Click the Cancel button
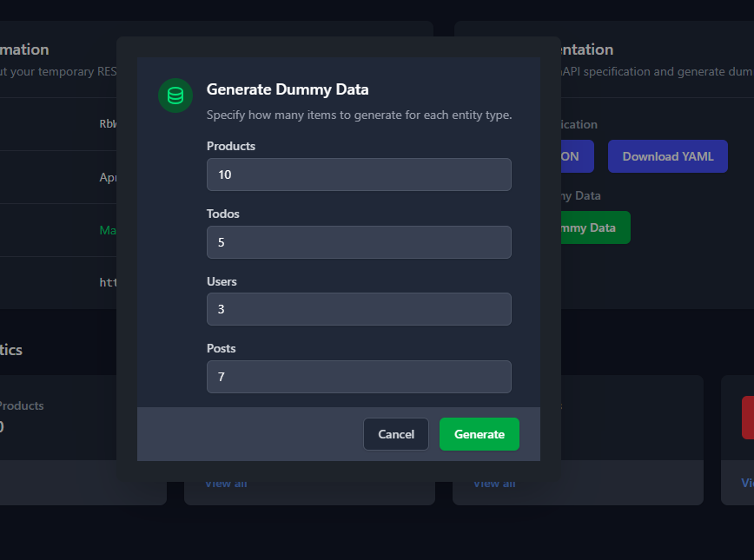Viewport: 754px width, 560px height. 396,434
